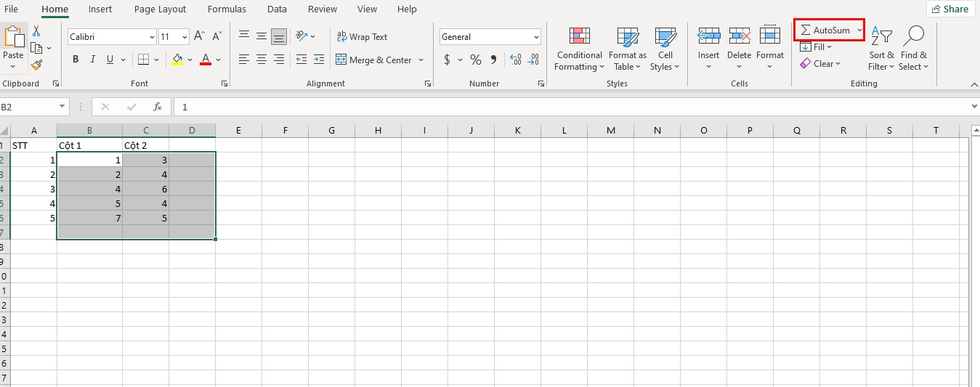Click the Cut scissors icon

(x=36, y=32)
